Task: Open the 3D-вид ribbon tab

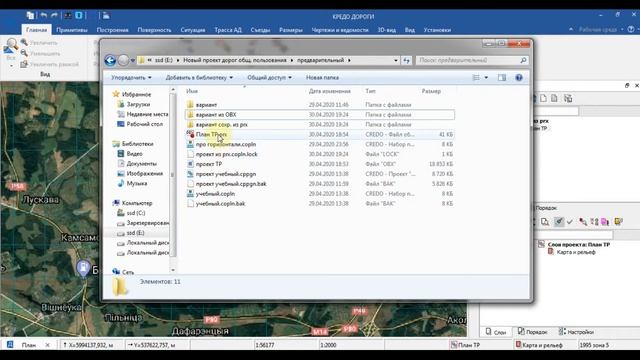Action: pyautogui.click(x=386, y=30)
